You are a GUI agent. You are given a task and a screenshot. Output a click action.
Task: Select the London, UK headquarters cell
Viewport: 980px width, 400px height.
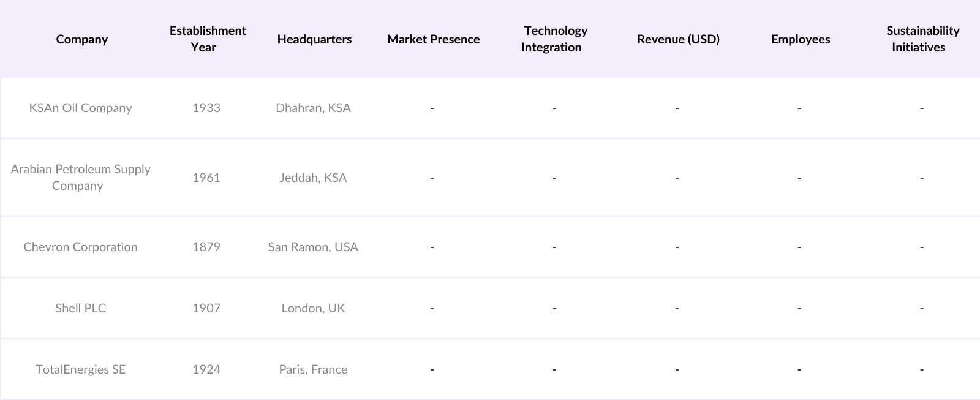coord(313,308)
